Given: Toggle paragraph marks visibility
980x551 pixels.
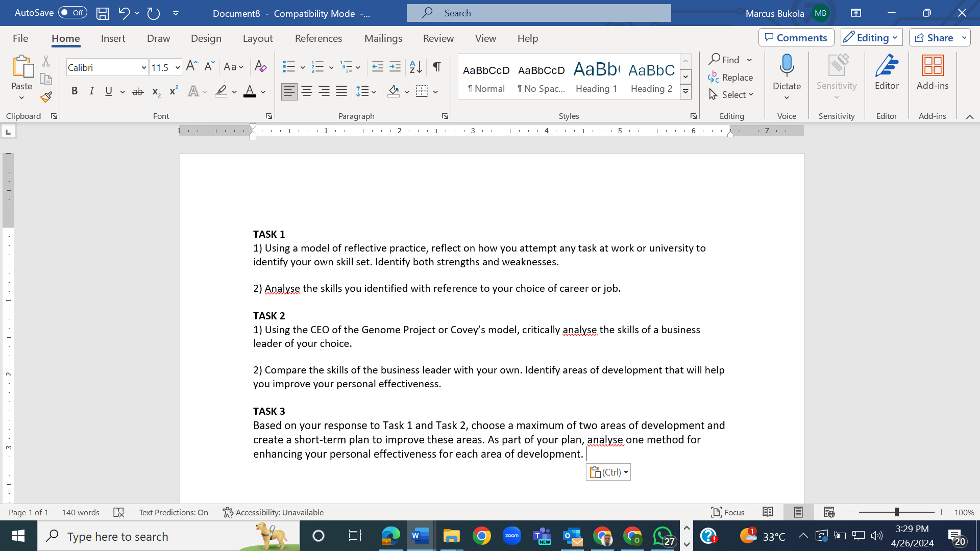Looking at the screenshot, I should pos(436,66).
